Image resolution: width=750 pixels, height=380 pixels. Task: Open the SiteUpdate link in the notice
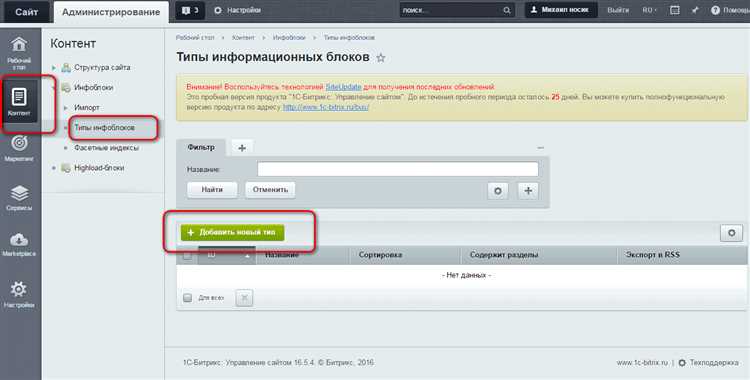point(343,87)
